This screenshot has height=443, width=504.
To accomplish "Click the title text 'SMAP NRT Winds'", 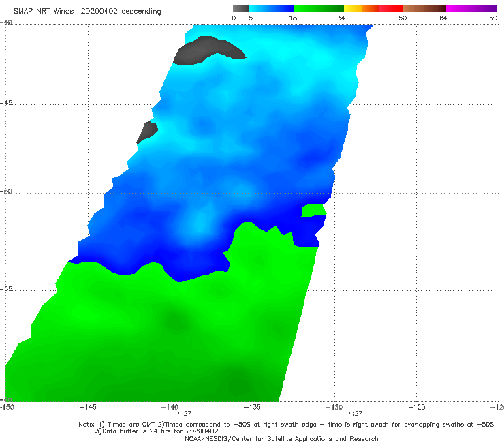I will pyautogui.click(x=44, y=11).
